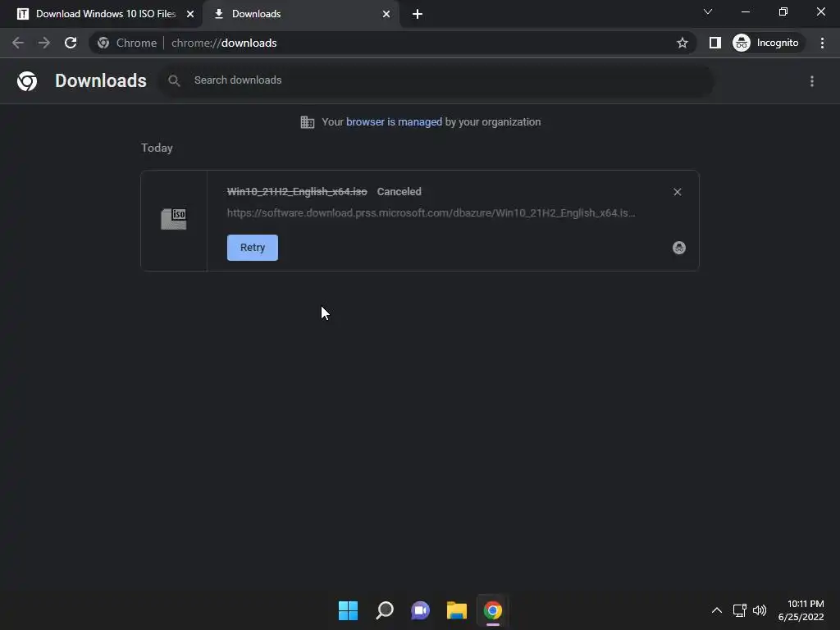Click the Chrome site info chip
The height and width of the screenshot is (630, 840).
coord(127,43)
